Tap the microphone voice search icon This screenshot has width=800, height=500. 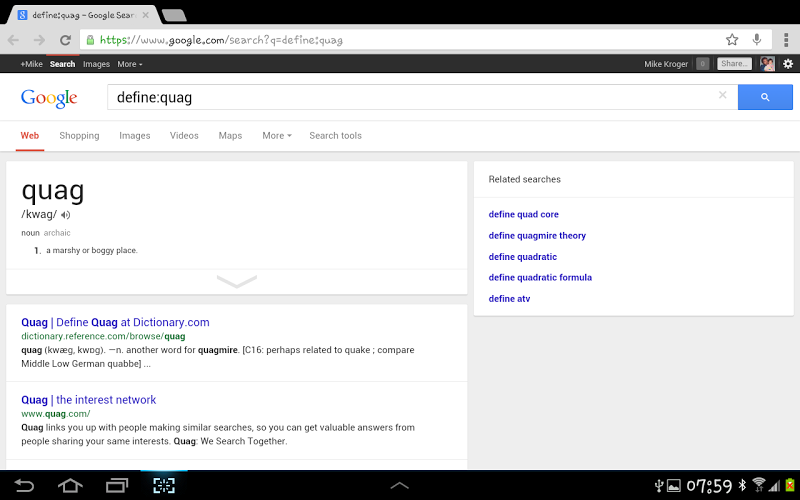757,39
